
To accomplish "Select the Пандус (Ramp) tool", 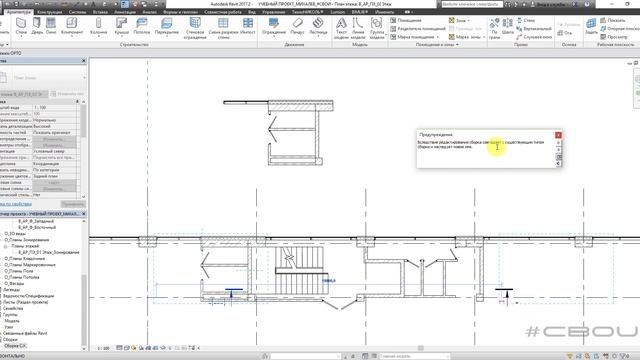I will pos(297,27).
